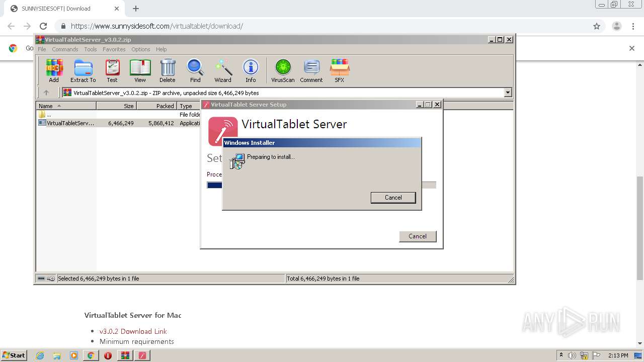644x362 pixels.
Task: Click the Chrome address bar URL
Action: point(157,26)
